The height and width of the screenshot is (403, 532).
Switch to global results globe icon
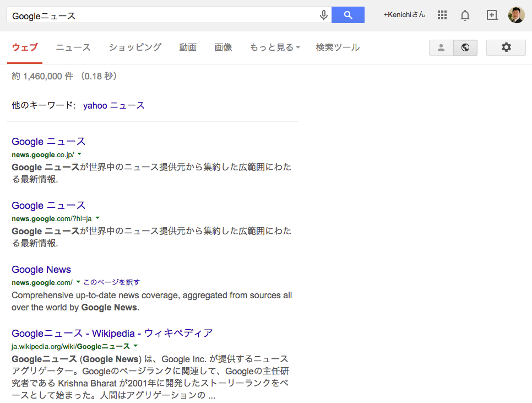pyautogui.click(x=465, y=47)
